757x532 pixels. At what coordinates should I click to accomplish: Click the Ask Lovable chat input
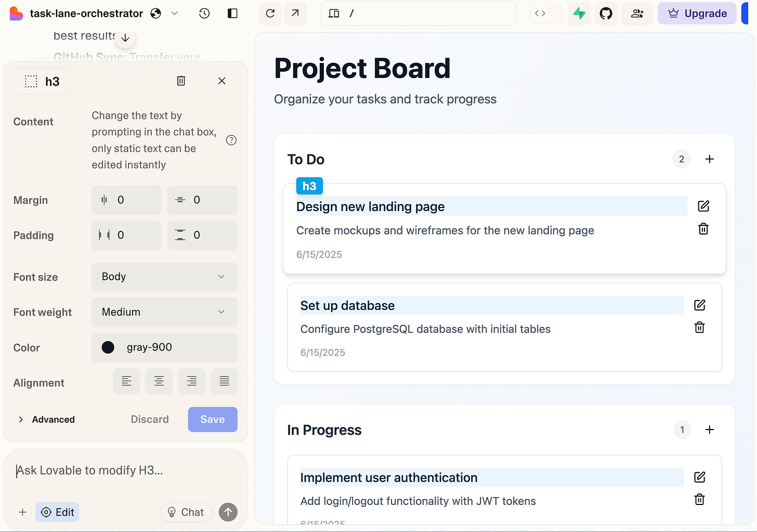125,471
